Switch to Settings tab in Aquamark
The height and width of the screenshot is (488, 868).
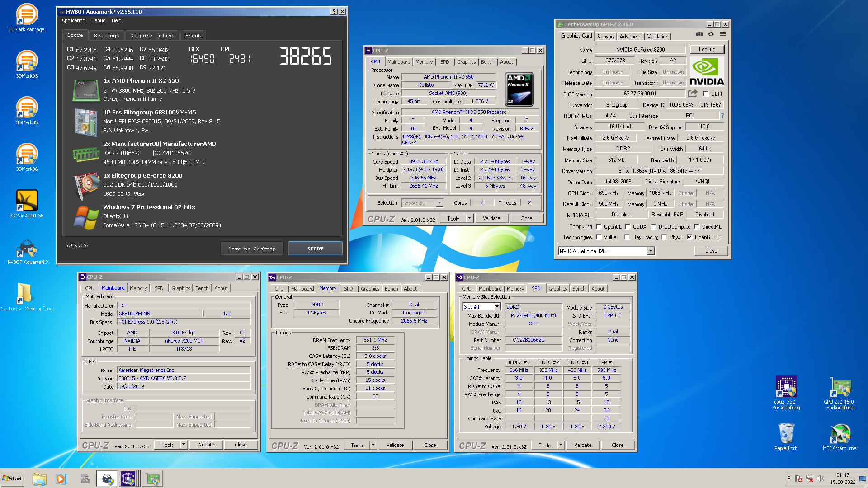click(x=107, y=35)
